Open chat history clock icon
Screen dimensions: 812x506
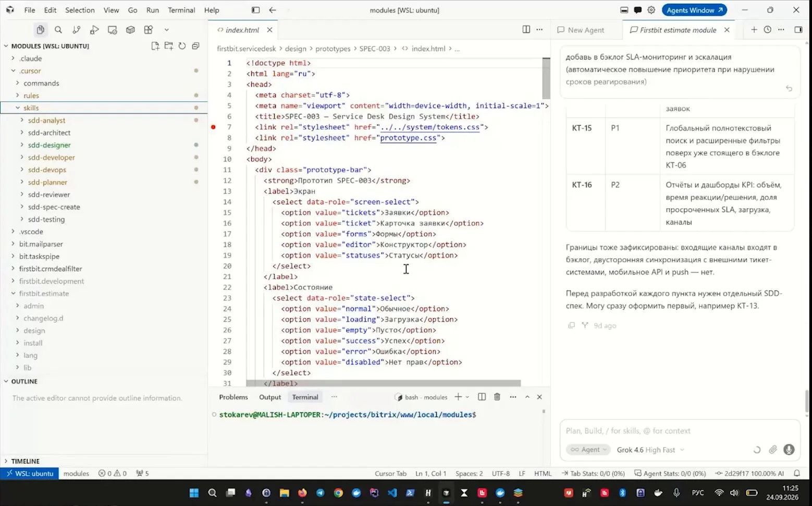coord(768,30)
